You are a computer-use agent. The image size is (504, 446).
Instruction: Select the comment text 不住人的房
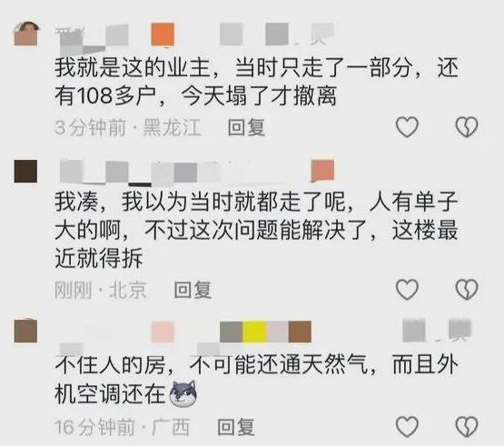pyautogui.click(x=110, y=365)
